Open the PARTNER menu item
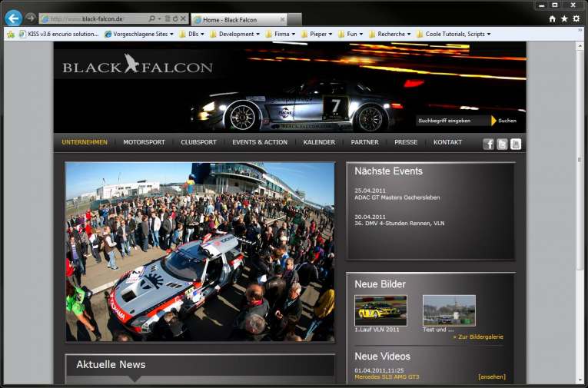The image size is (588, 388). coord(364,142)
